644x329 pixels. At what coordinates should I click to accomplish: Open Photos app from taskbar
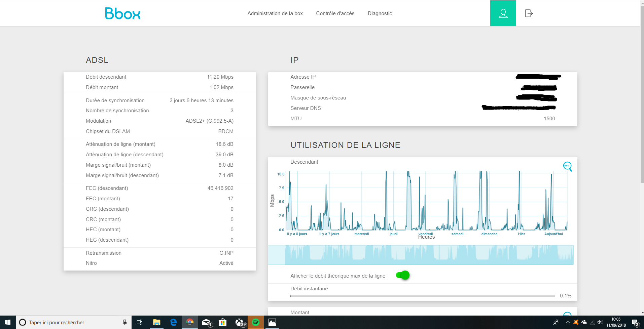click(x=272, y=322)
